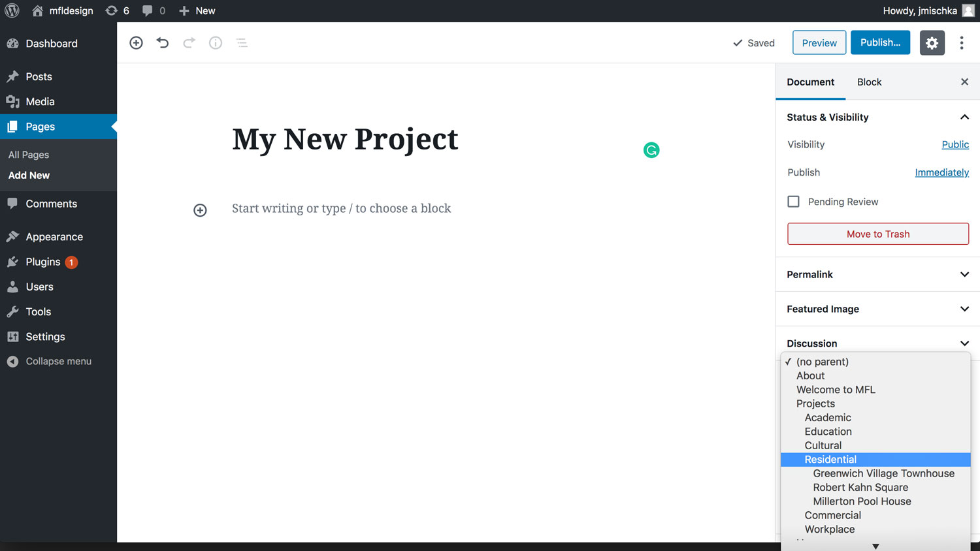Click the Redo arrow in the editor toolbar

pos(189,42)
